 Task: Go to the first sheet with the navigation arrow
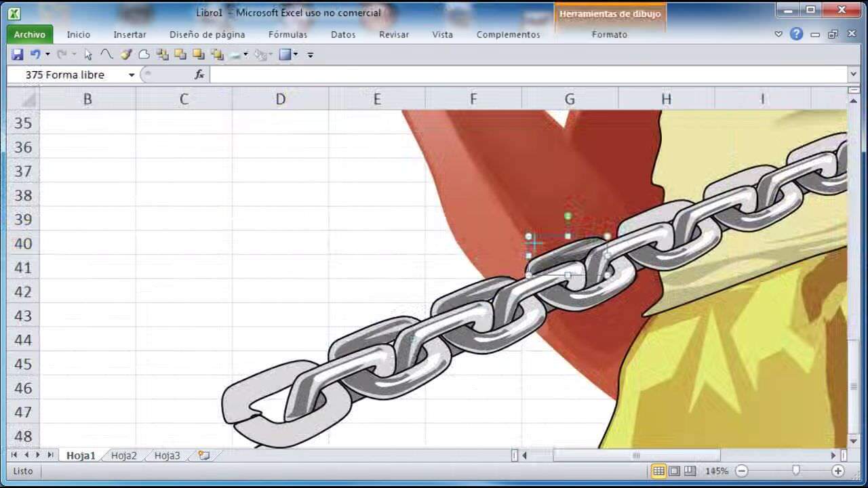(x=15, y=455)
